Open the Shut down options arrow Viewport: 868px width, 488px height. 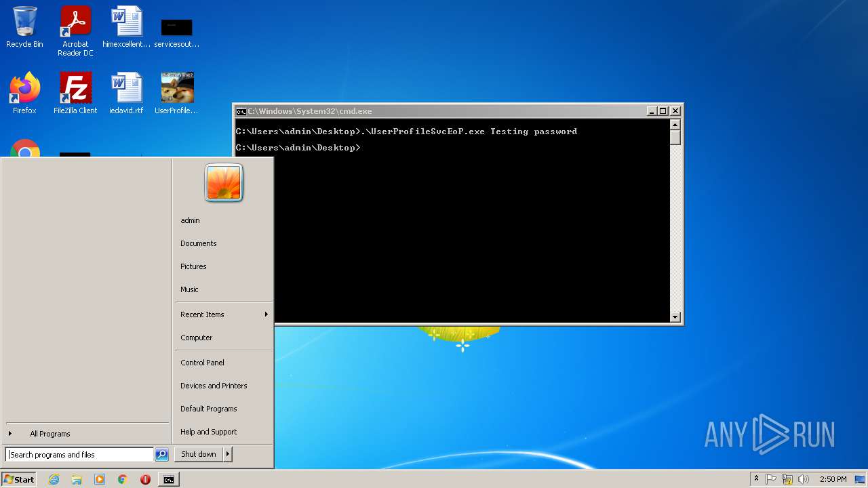pyautogui.click(x=228, y=454)
